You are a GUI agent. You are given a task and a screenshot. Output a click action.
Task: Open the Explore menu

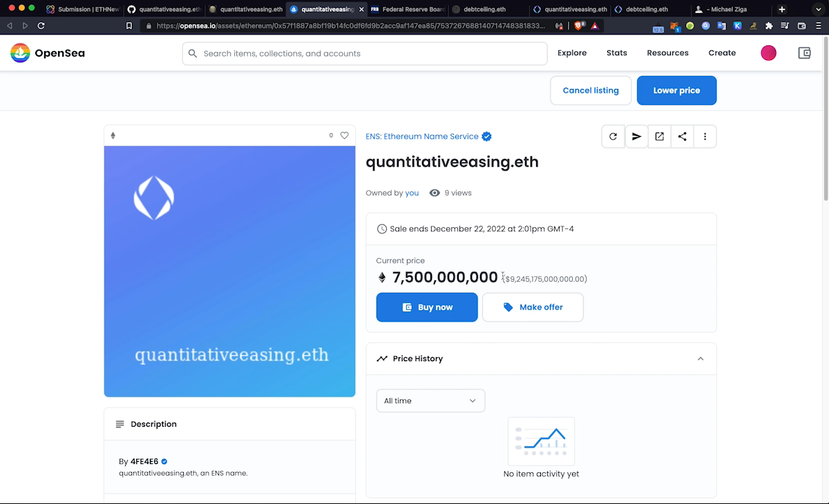coord(572,53)
